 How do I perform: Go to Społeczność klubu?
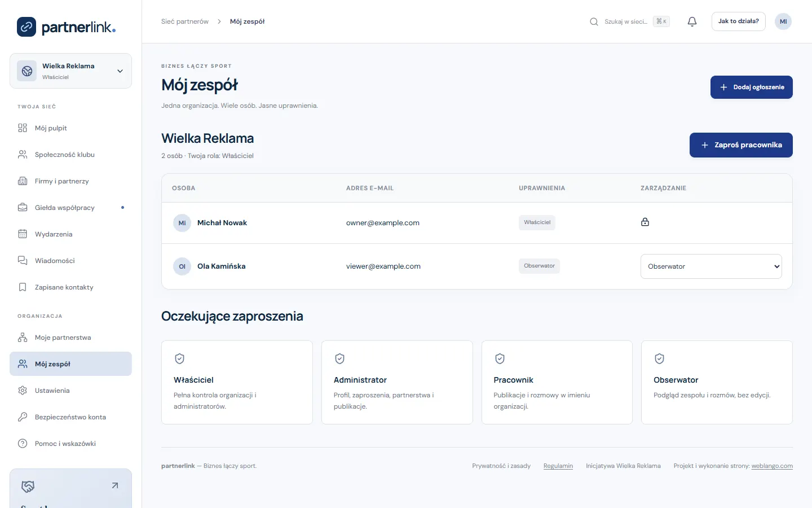[x=70, y=155]
